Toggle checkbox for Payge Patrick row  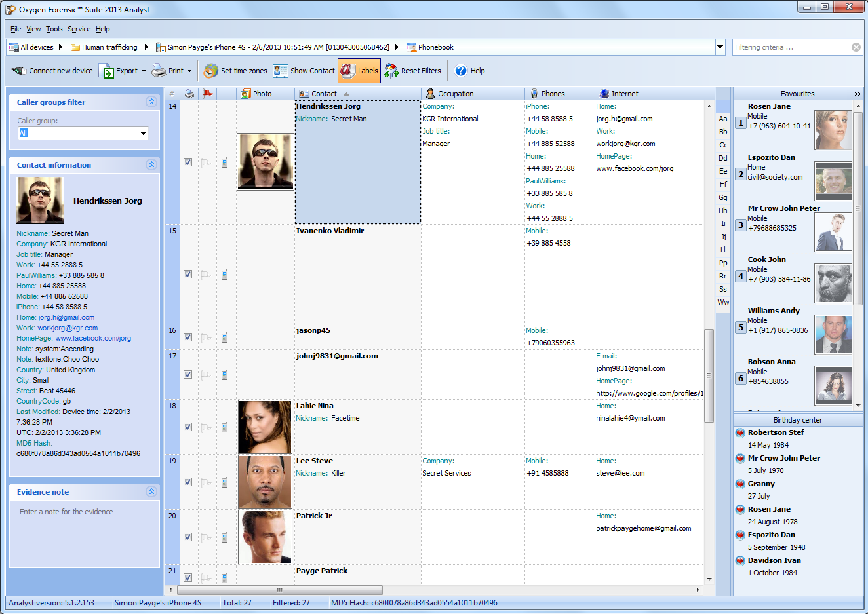(x=187, y=578)
